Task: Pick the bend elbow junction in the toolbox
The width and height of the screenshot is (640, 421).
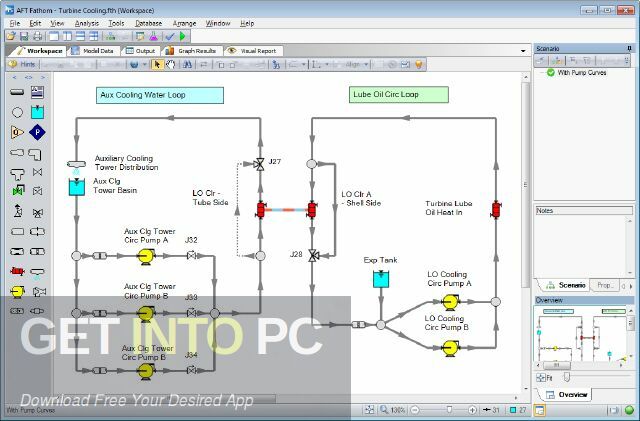Action: [35, 154]
